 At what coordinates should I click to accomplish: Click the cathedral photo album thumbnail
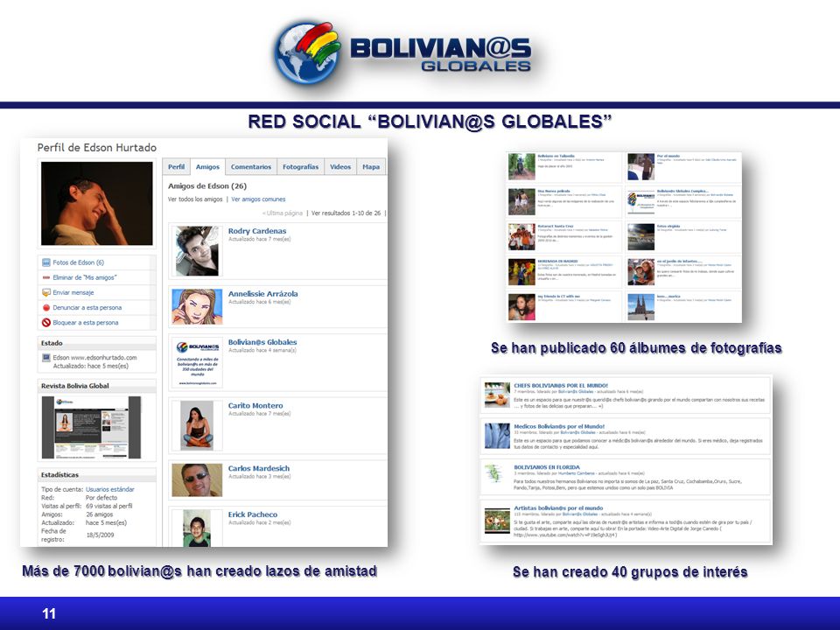(640, 307)
